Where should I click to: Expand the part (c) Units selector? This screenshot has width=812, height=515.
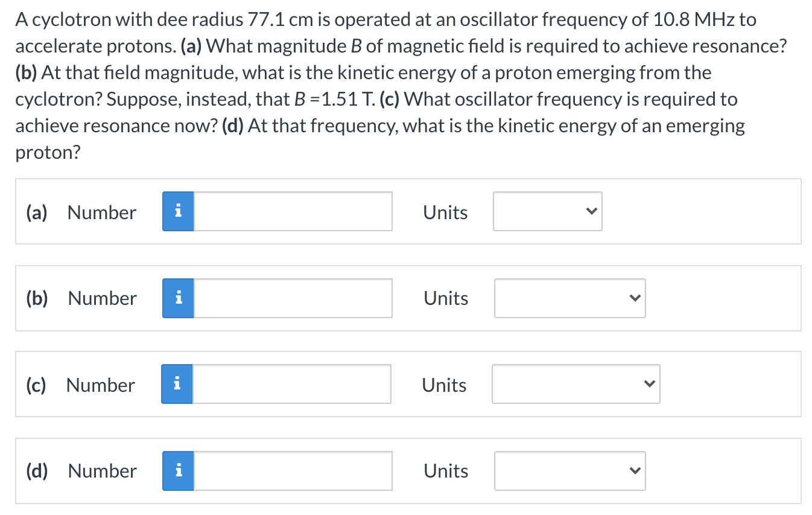[575, 384]
